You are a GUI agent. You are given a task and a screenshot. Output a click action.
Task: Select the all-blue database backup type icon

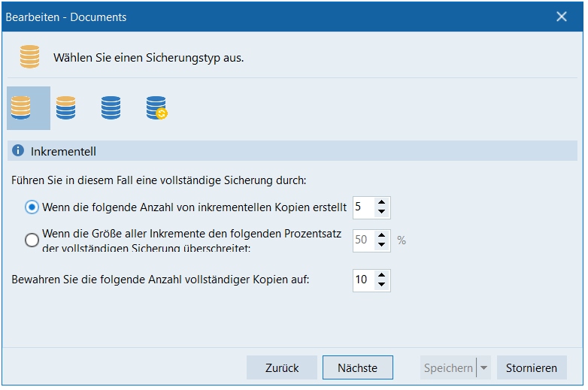pos(111,108)
